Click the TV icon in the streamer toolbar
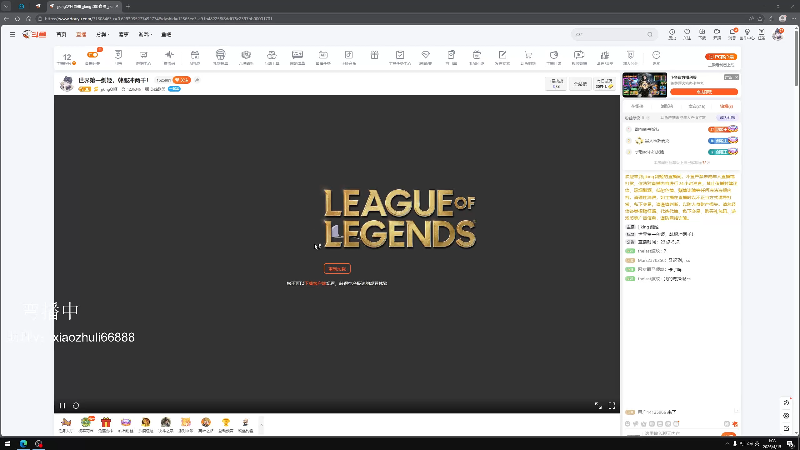The height and width of the screenshot is (450, 800). click(477, 55)
